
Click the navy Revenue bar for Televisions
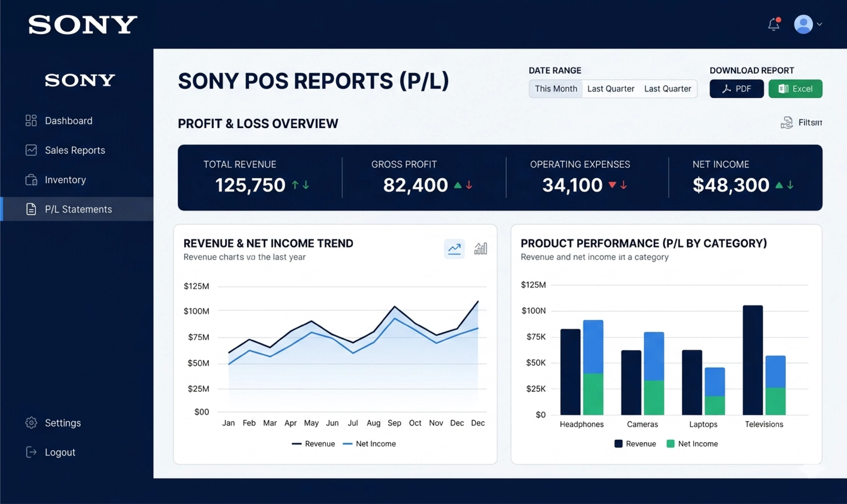(753, 360)
